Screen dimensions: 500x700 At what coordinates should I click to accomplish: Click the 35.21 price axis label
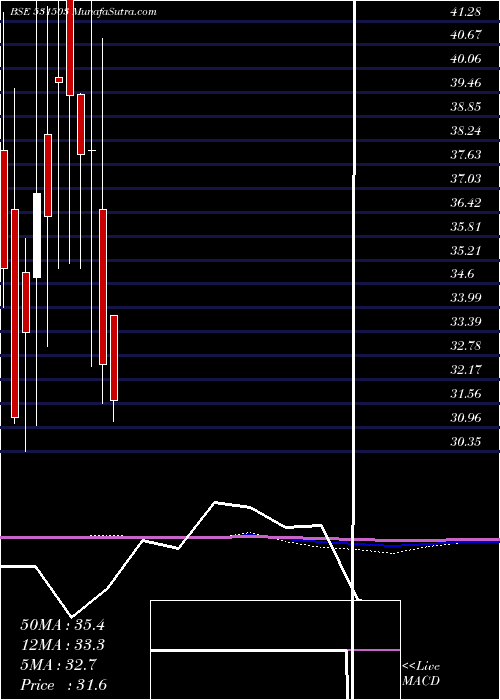pyautogui.click(x=465, y=251)
